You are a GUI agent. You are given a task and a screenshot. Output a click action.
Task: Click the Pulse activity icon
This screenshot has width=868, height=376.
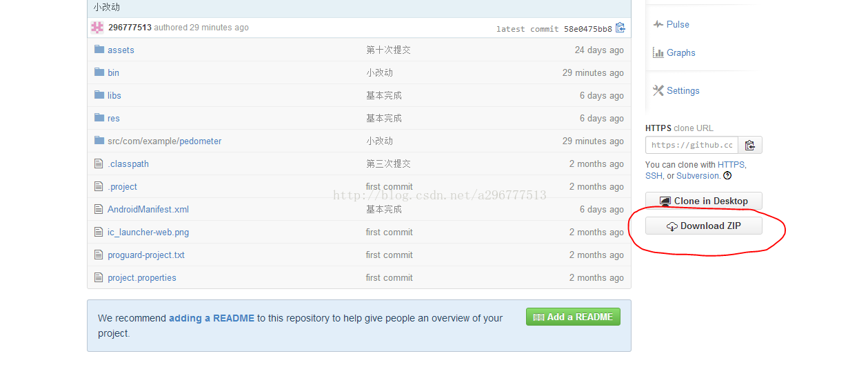[658, 24]
